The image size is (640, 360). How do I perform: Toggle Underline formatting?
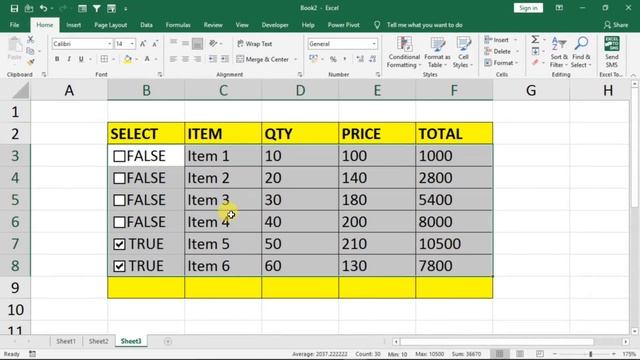81,59
